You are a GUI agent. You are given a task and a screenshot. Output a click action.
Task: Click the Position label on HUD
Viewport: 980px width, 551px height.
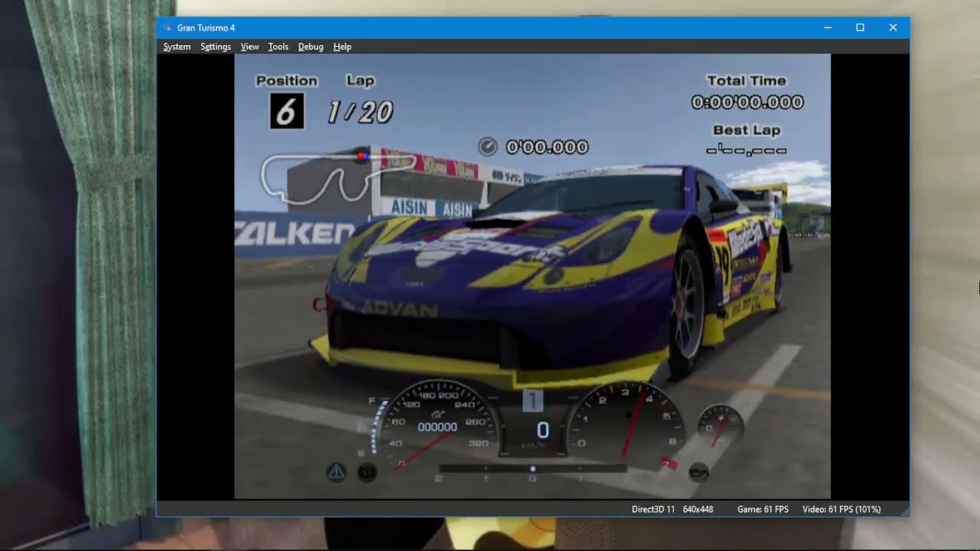286,80
